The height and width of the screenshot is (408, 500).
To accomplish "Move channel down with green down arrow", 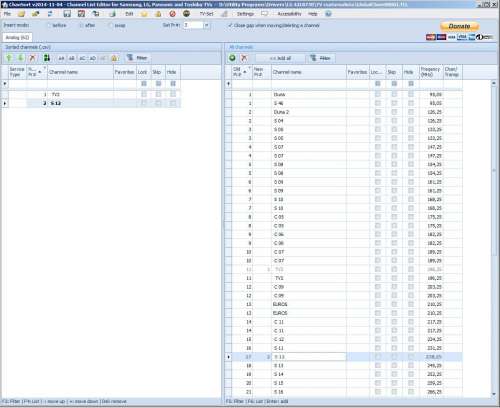I will pyautogui.click(x=21, y=58).
